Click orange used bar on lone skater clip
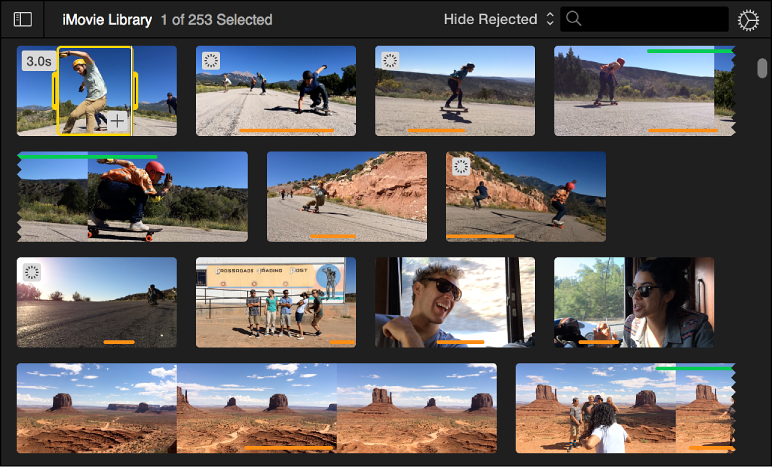 coord(436,130)
